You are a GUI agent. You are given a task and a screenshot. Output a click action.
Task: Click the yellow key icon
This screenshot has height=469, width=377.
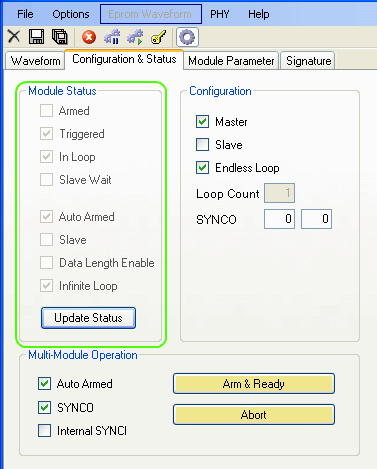pos(158,37)
